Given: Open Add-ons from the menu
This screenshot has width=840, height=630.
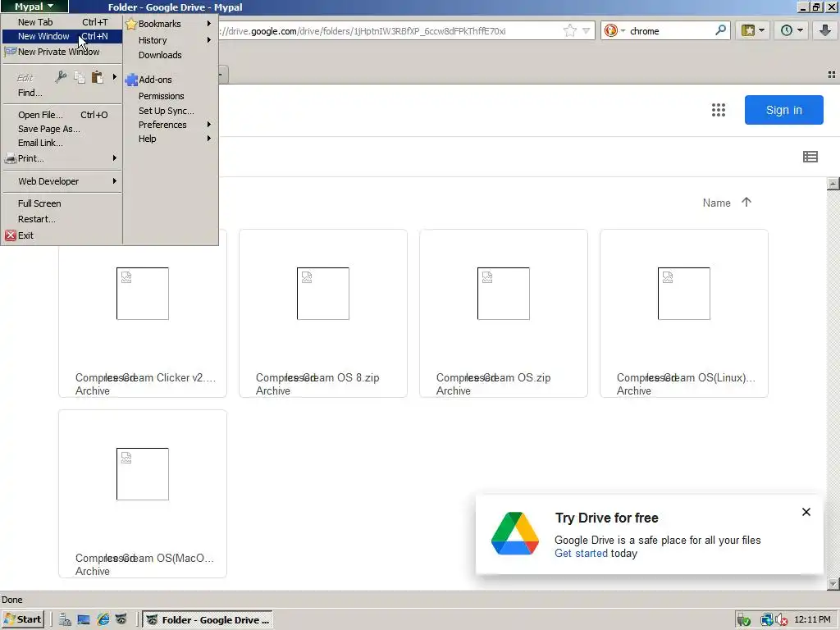Looking at the screenshot, I should tap(170, 80).
